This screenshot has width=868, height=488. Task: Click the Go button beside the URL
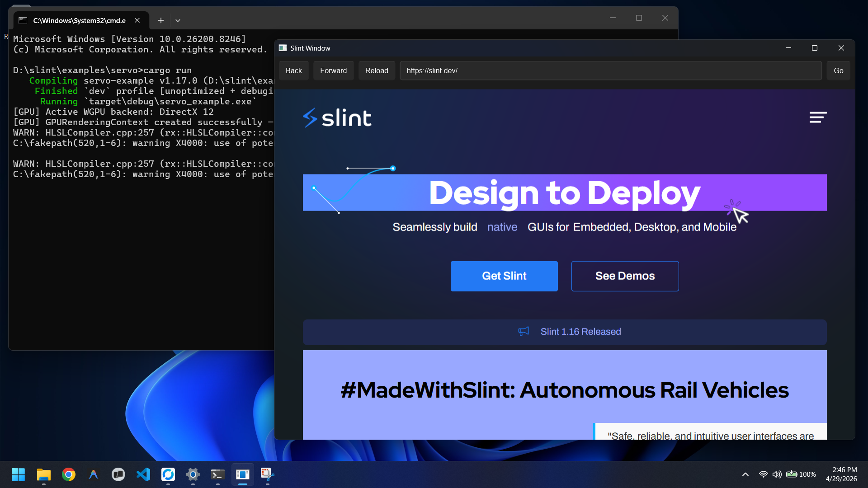tap(839, 70)
